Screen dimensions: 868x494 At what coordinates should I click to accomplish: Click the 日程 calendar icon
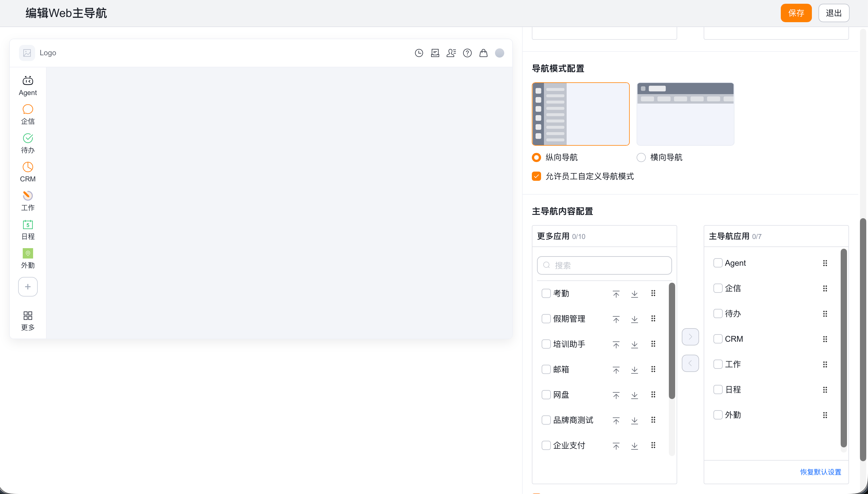pyautogui.click(x=28, y=224)
